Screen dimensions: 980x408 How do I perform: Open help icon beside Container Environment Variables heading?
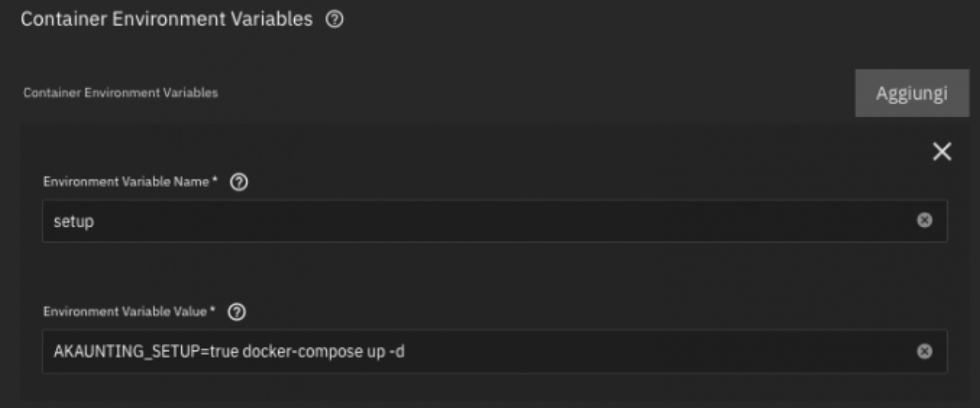point(334,20)
